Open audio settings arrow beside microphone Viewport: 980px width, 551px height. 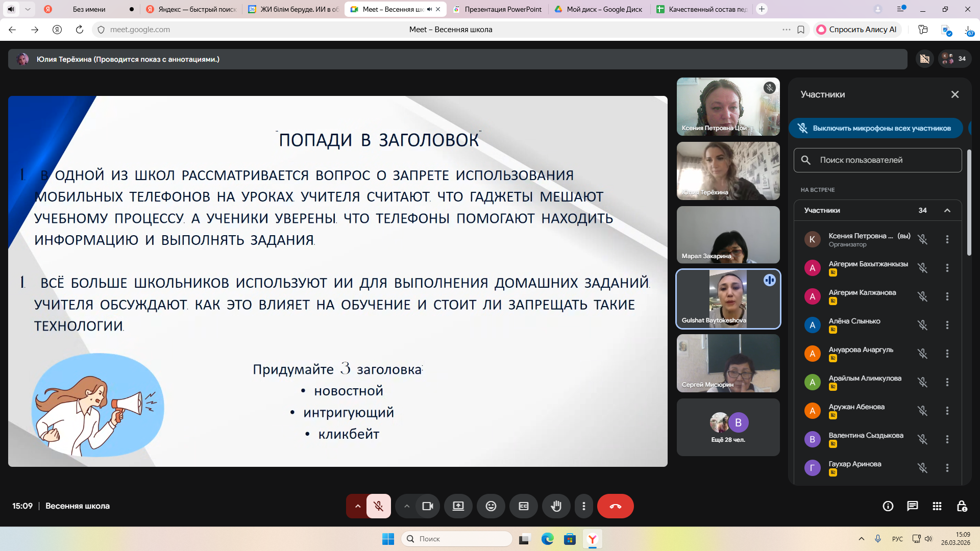pos(357,506)
